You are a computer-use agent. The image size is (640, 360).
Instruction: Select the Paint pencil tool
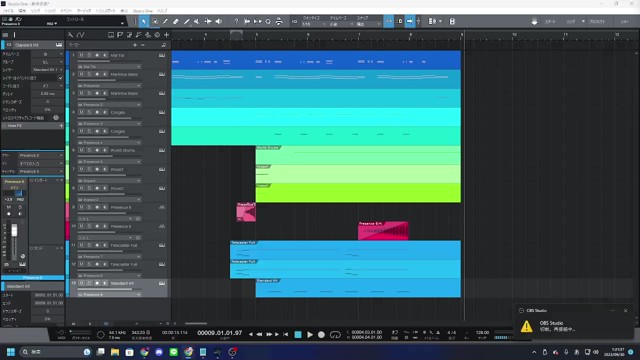point(187,22)
